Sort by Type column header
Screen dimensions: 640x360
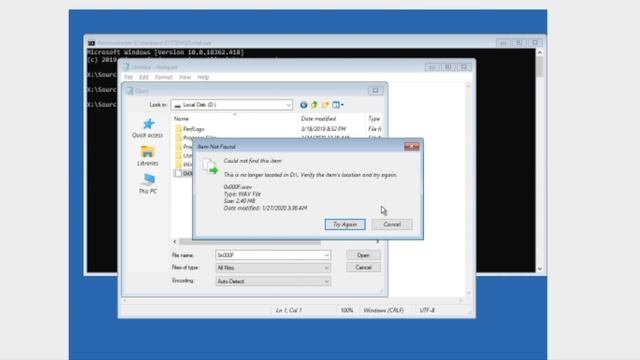click(374, 119)
